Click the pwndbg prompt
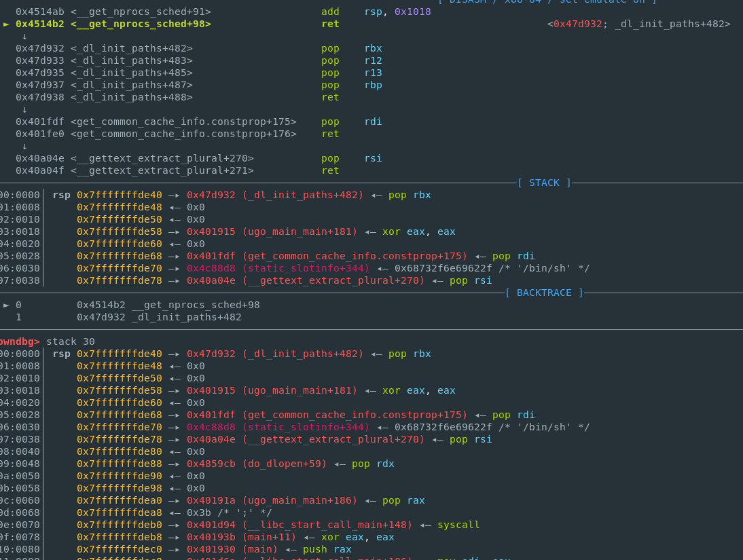 (19, 341)
